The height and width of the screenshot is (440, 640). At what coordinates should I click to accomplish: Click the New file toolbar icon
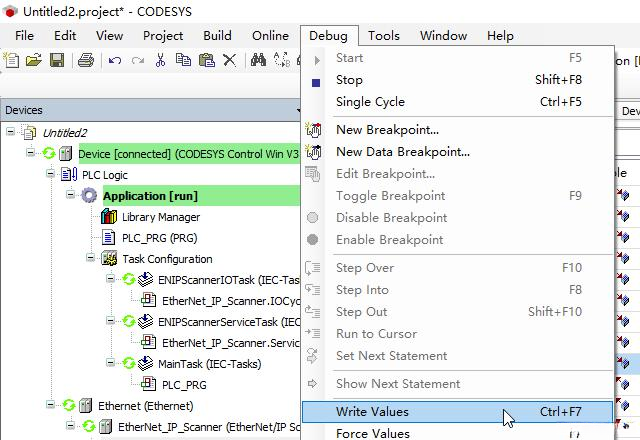click(11, 60)
